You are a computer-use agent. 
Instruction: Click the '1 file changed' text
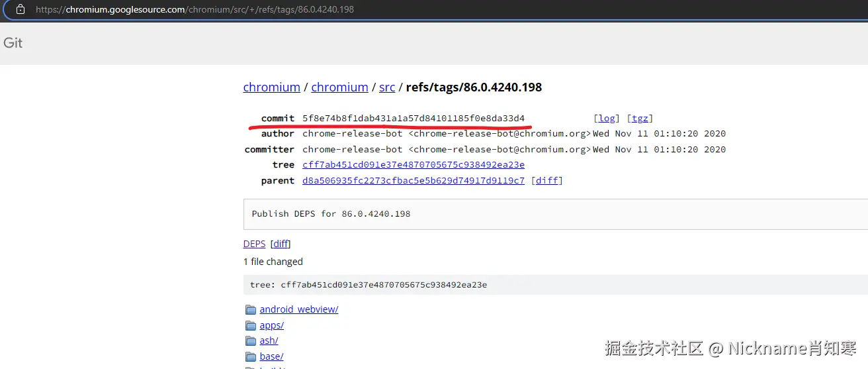(273, 262)
